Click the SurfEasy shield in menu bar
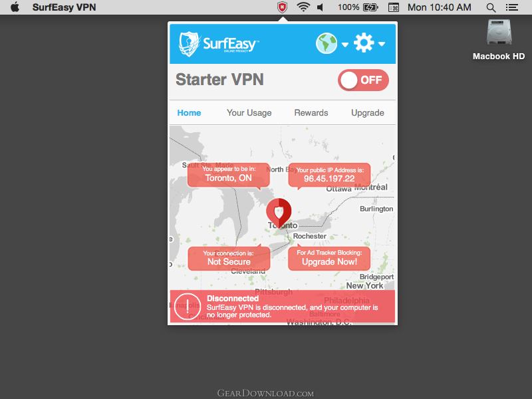This screenshot has height=399, width=532. pos(282,7)
